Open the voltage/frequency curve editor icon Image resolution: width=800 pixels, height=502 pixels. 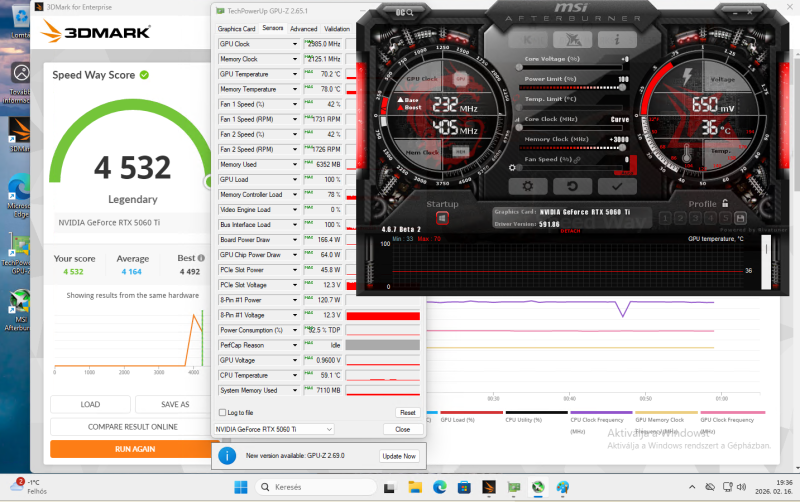[x=518, y=119]
